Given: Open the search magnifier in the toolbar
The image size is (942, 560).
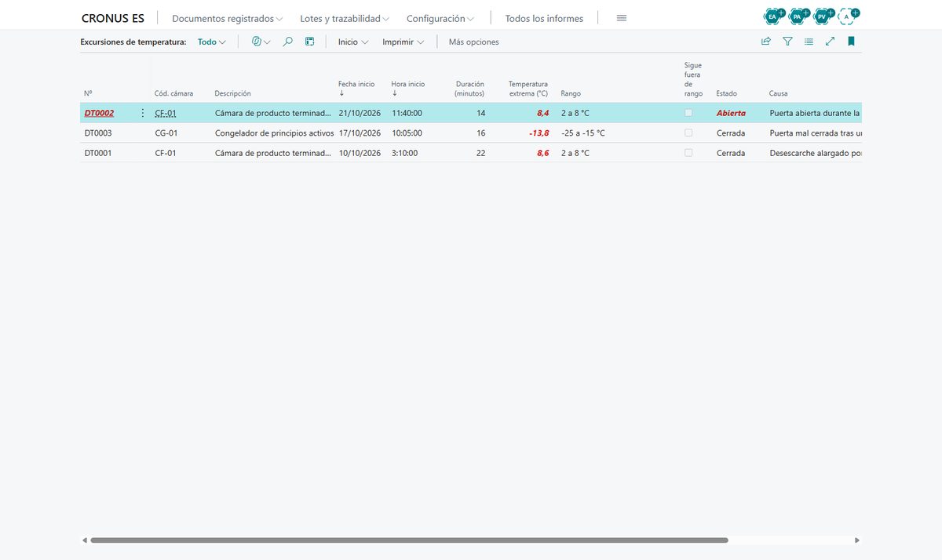Looking at the screenshot, I should tap(288, 42).
